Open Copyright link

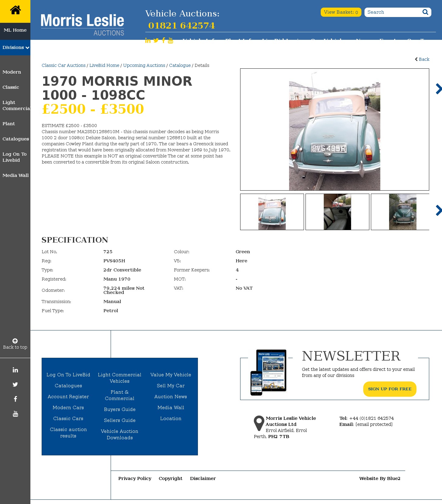tap(171, 478)
